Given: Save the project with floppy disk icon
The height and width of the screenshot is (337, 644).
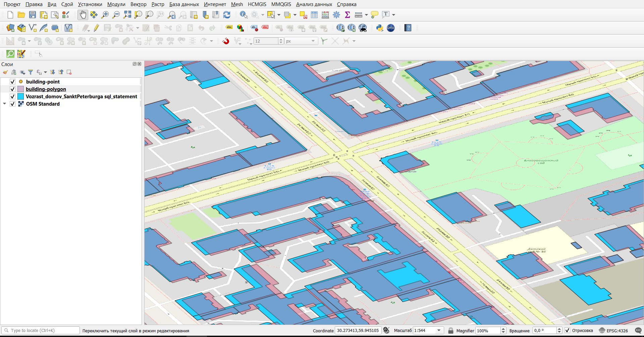Looking at the screenshot, I should (x=33, y=15).
